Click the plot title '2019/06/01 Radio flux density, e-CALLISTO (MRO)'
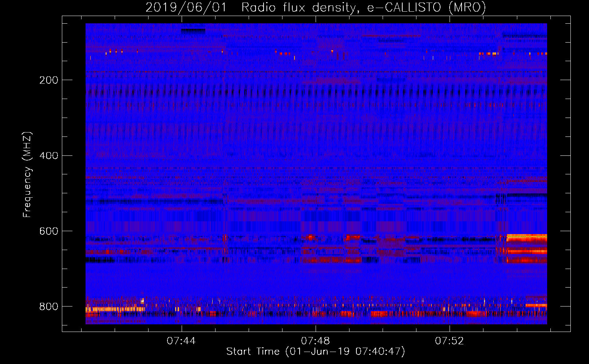The image size is (589, 364). tap(316, 7)
